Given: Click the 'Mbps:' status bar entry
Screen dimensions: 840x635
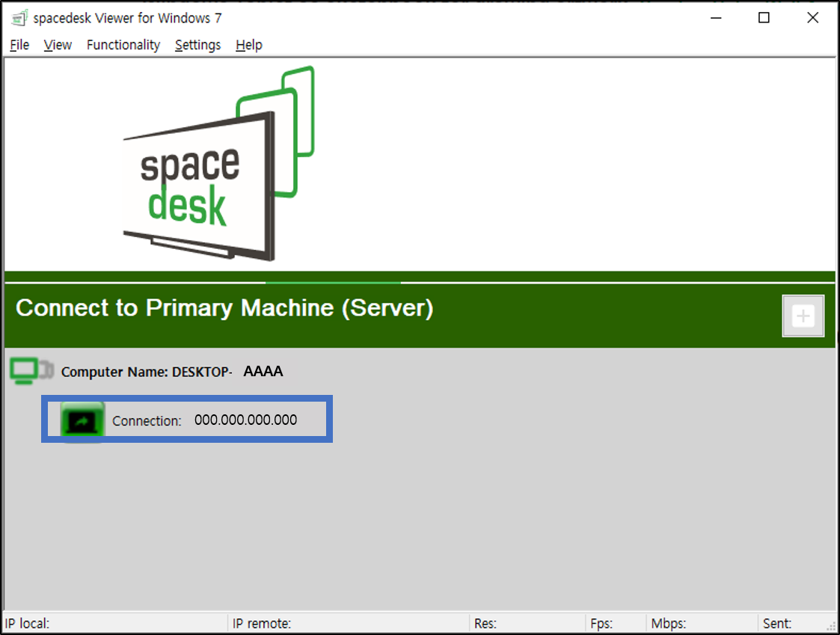Looking at the screenshot, I should (x=702, y=623).
